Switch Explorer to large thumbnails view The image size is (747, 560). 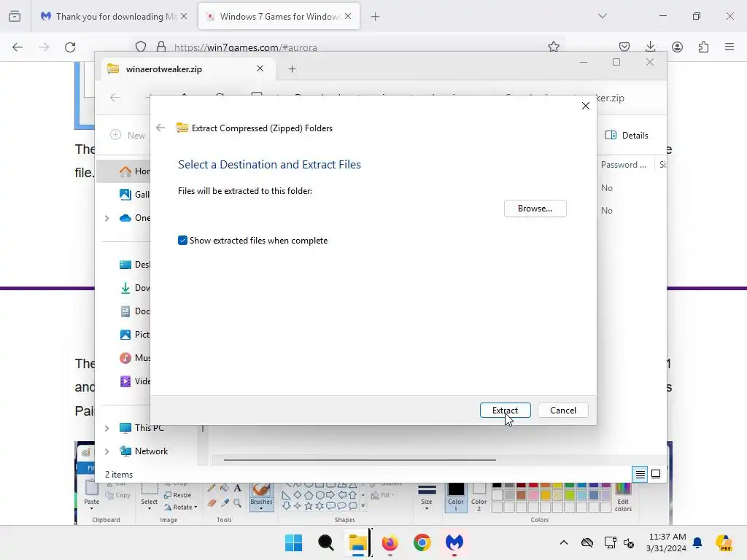coord(656,474)
